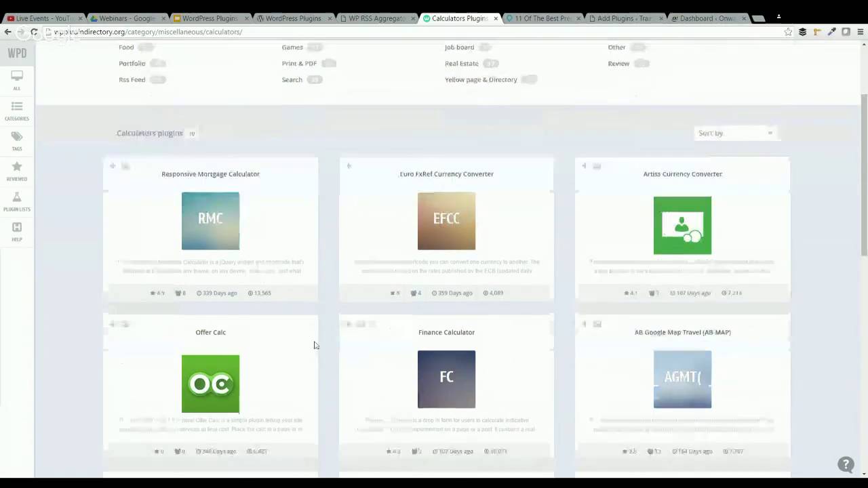Click the help question mark bubble
This screenshot has height=488, width=868.
coord(846,464)
